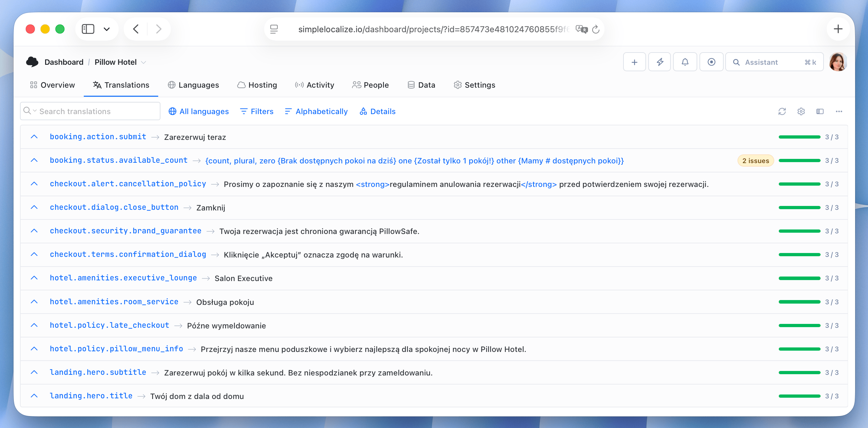The image size is (868, 428).
Task: Open the hotel.policy.pillow_menu_info key
Action: 117,349
